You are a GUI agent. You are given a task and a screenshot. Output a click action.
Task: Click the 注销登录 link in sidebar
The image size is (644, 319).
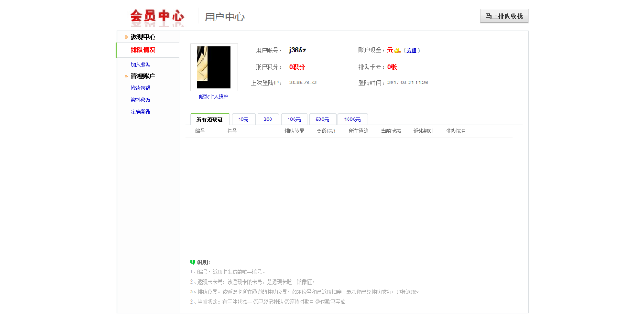141,112
